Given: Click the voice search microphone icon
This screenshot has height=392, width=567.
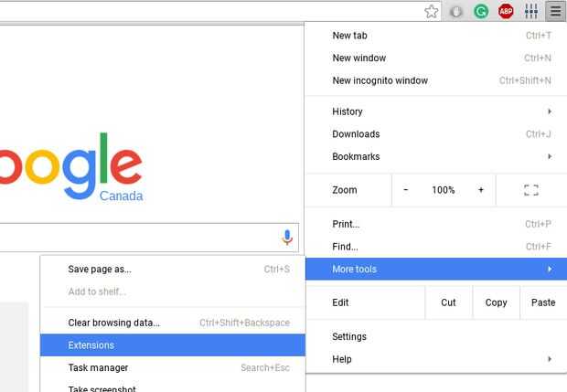Looking at the screenshot, I should (287, 238).
